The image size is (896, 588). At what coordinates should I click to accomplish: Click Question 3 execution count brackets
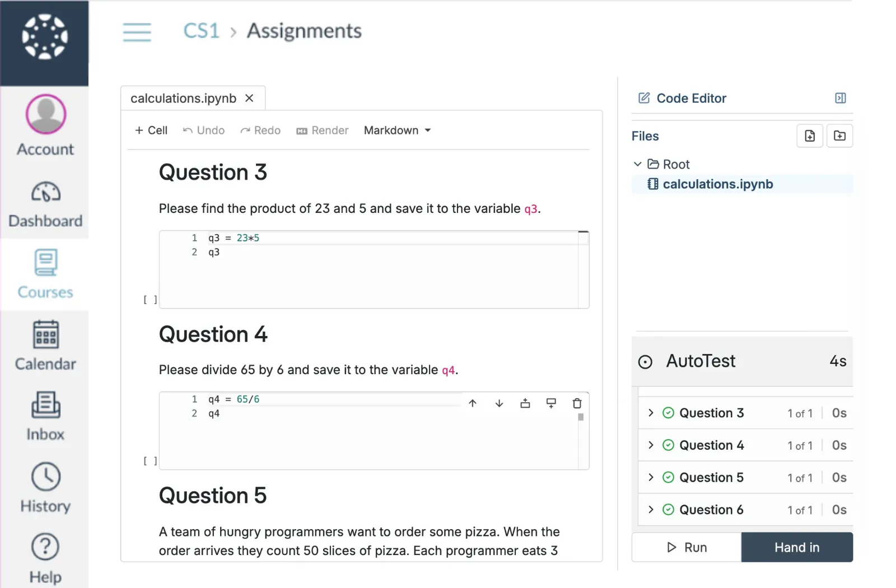click(x=150, y=300)
